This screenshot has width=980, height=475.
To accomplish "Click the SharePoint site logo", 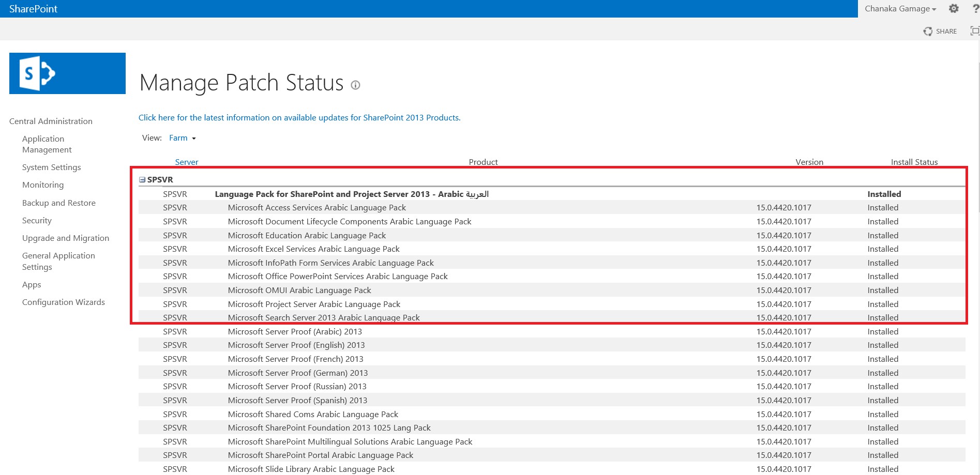I will coord(67,73).
